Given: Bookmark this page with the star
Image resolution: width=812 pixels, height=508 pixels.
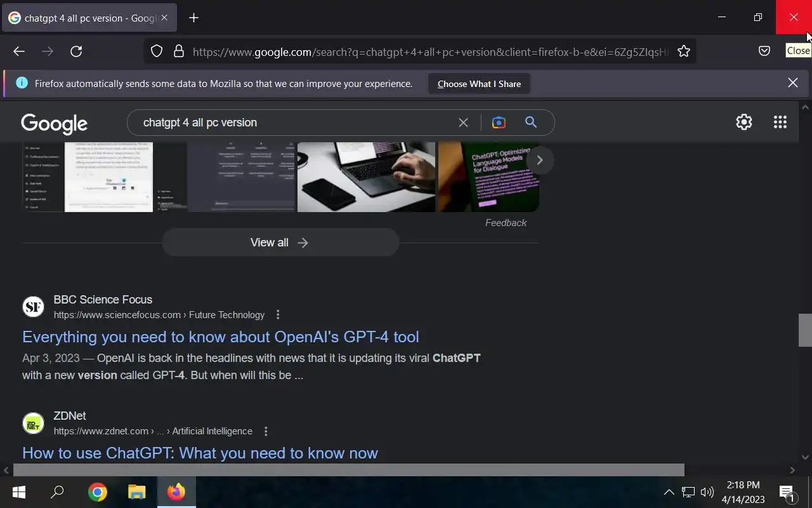Looking at the screenshot, I should [683, 51].
